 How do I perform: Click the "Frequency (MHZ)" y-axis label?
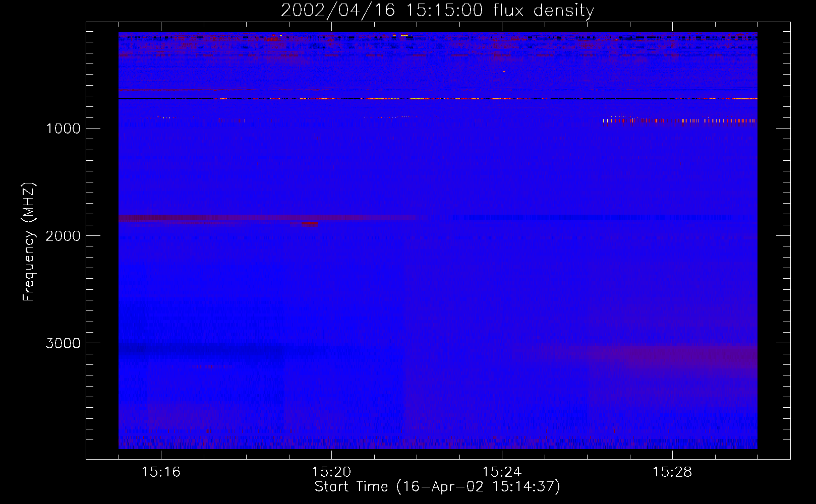(29, 242)
